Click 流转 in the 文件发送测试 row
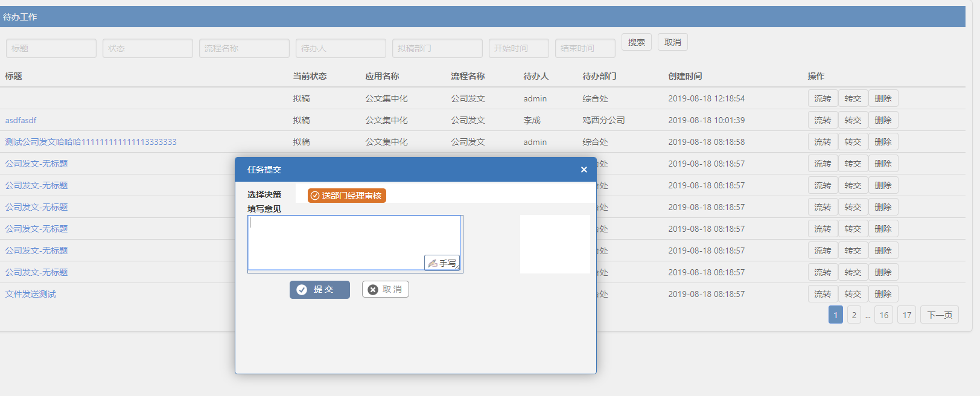The width and height of the screenshot is (980, 396). tap(822, 294)
